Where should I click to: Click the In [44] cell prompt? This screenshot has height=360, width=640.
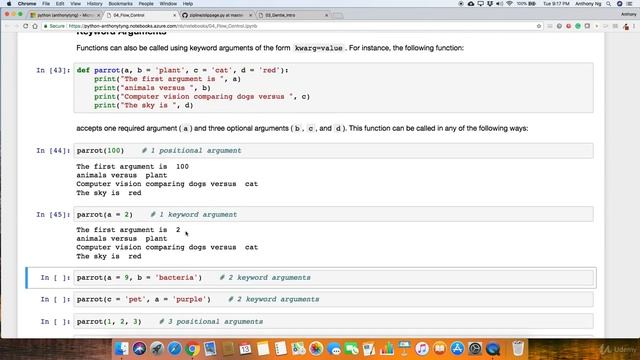tap(53, 151)
